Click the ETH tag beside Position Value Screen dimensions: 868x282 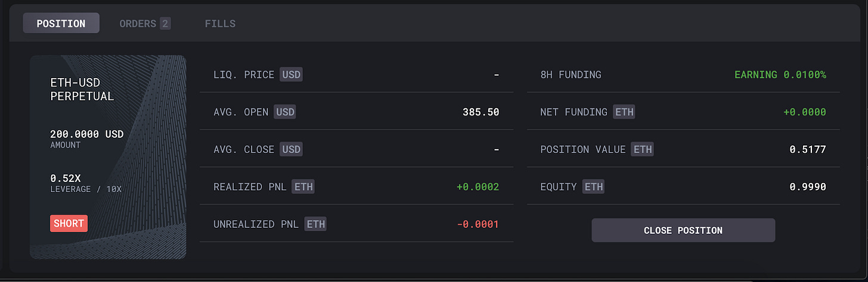[x=643, y=149]
